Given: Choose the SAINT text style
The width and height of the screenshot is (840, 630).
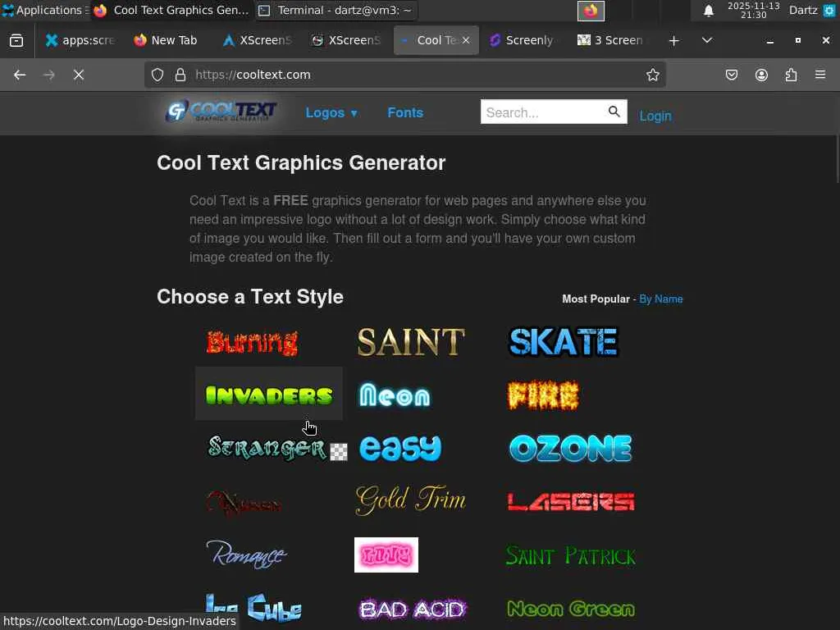Looking at the screenshot, I should [410, 342].
